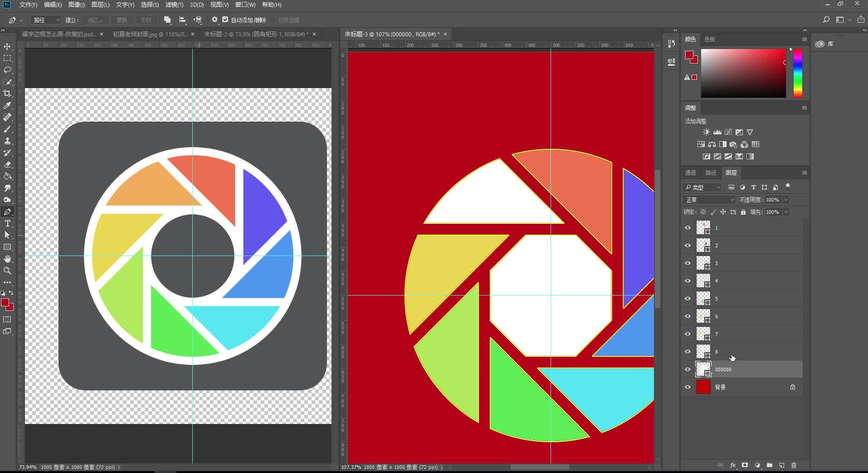Select the Crop tool

click(x=7, y=94)
